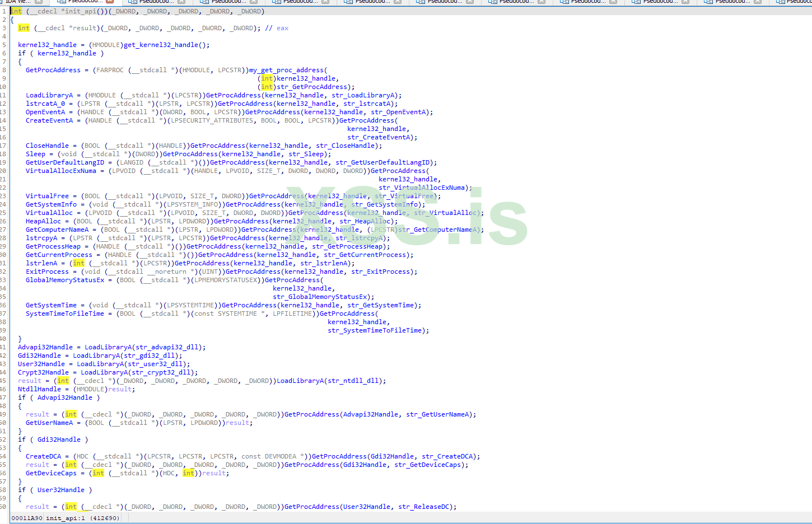
Task: Click the document icon on the IDA View tab
Action: (2, 3)
